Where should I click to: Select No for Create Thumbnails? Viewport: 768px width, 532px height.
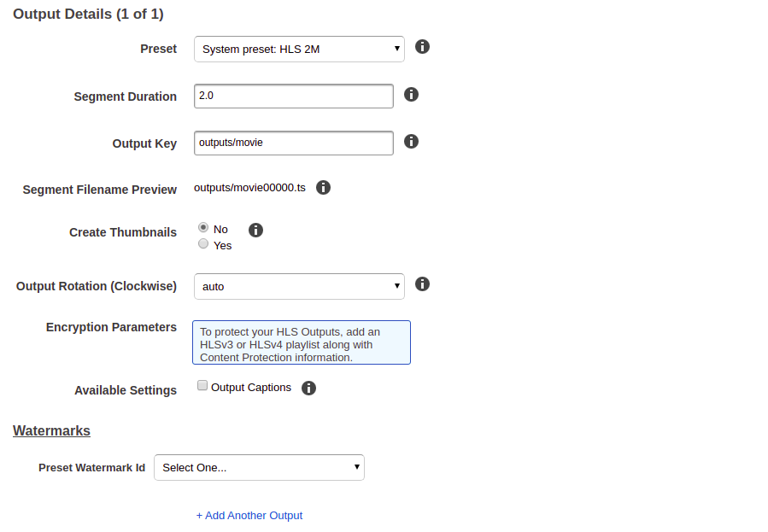click(203, 228)
